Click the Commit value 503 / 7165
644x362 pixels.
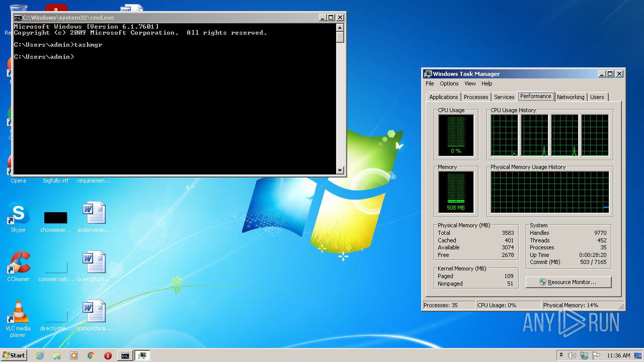pyautogui.click(x=593, y=262)
